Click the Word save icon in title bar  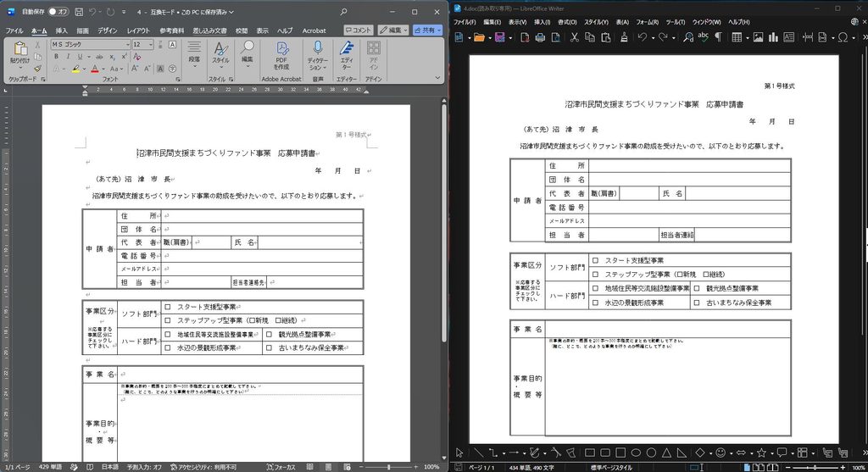coord(79,12)
